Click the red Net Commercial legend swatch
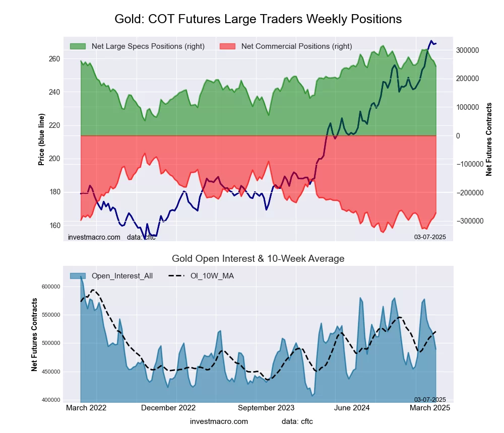504x433 pixels. (227, 46)
